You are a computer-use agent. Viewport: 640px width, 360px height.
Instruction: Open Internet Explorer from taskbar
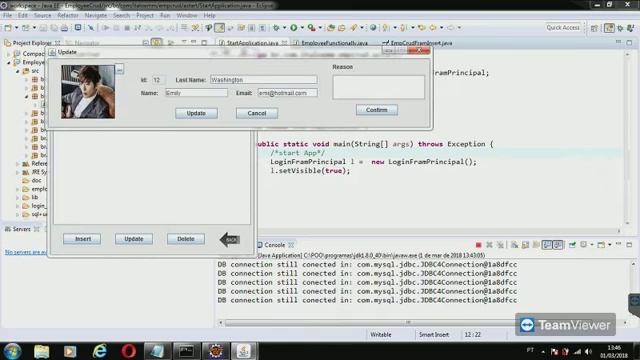99,351
